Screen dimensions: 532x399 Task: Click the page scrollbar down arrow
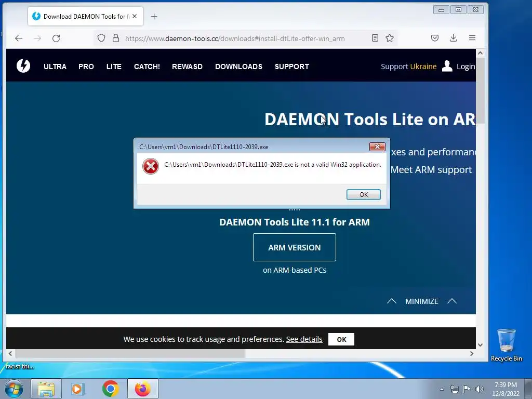pos(480,345)
